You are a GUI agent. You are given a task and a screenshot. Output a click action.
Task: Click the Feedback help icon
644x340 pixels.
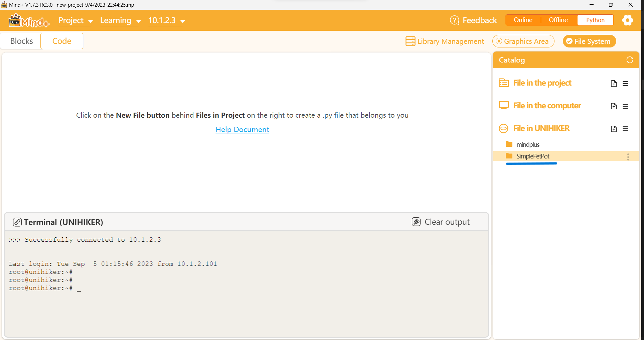tap(454, 20)
